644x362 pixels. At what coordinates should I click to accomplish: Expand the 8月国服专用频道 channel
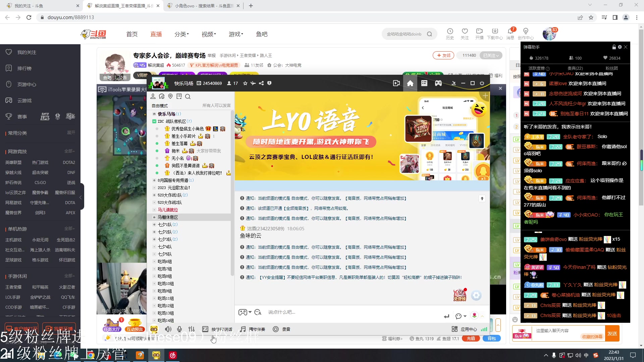pyautogui.click(x=154, y=180)
